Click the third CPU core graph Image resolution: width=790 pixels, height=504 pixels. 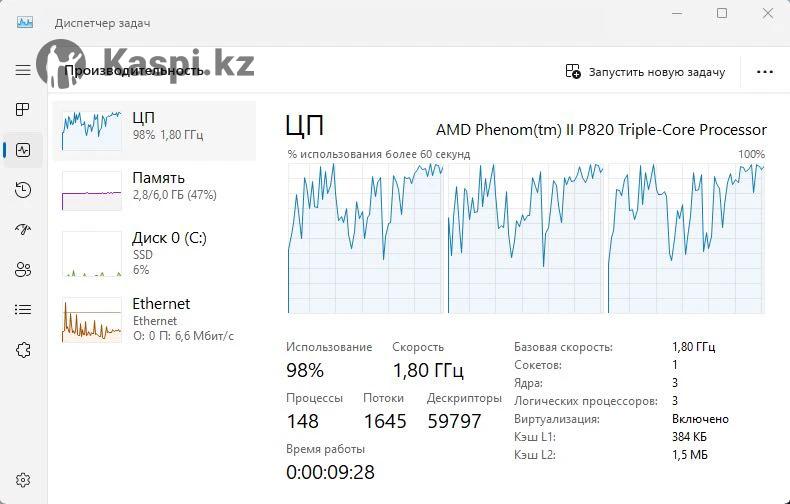pos(686,238)
